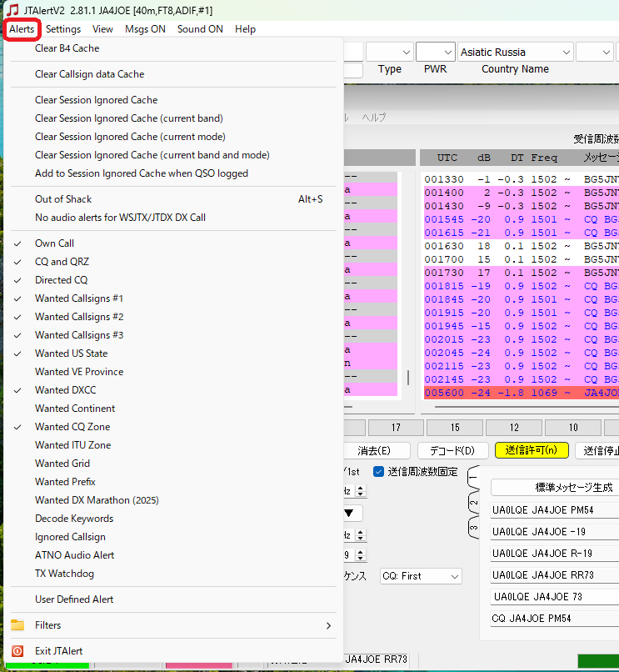
Task: Open the Asiatic Russia country dropdown
Action: pyautogui.click(x=516, y=53)
